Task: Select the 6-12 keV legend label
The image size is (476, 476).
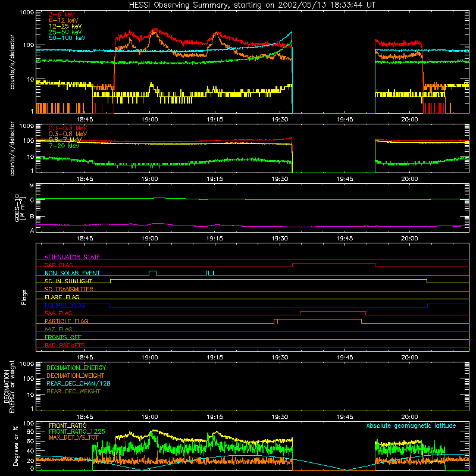Action: (x=64, y=20)
